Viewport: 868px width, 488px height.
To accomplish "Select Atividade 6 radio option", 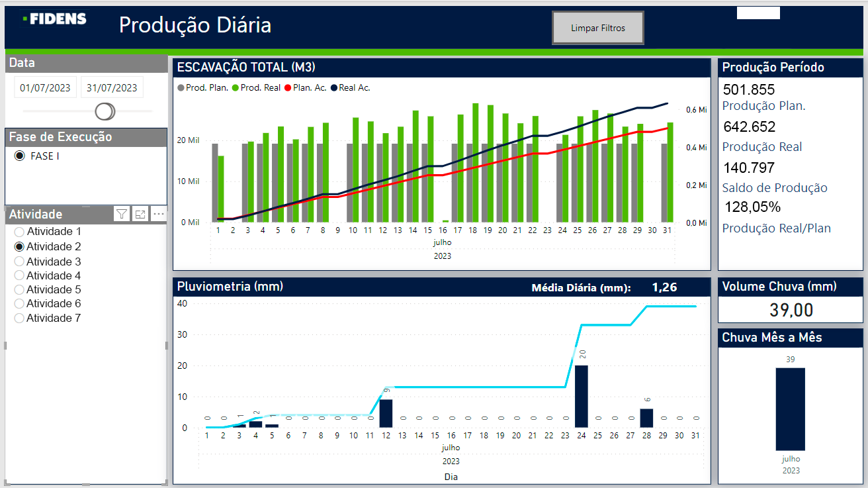I will 19,303.
